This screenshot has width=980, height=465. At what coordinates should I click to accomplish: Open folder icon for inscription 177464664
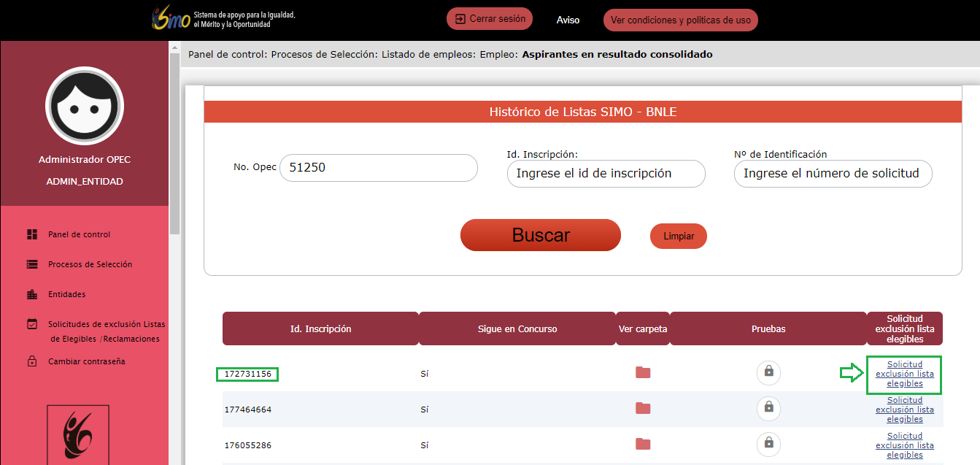(642, 408)
